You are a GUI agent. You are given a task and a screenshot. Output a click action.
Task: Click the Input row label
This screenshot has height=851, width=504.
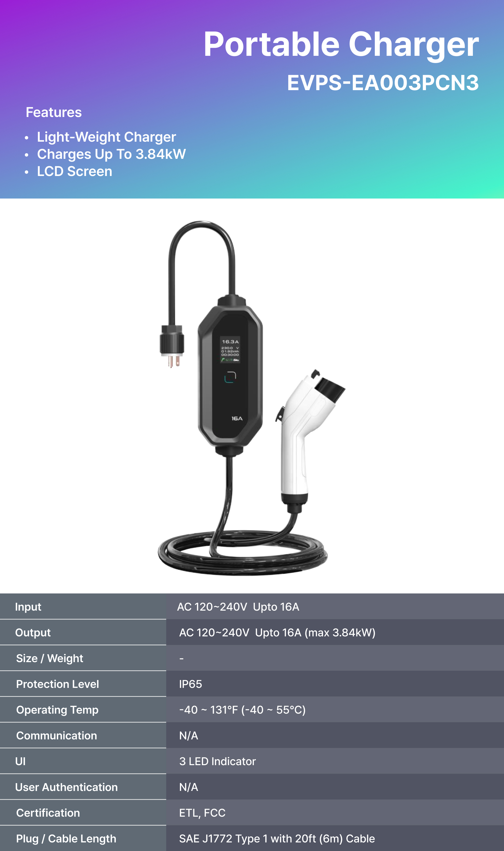click(28, 607)
